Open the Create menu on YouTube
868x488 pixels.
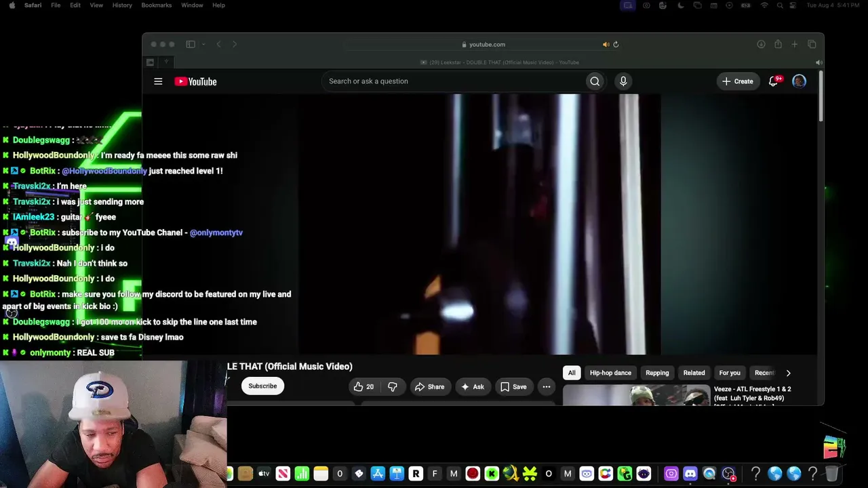pos(737,81)
